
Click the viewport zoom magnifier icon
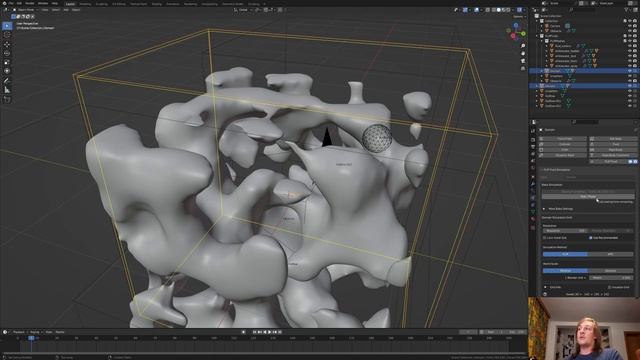point(523,46)
